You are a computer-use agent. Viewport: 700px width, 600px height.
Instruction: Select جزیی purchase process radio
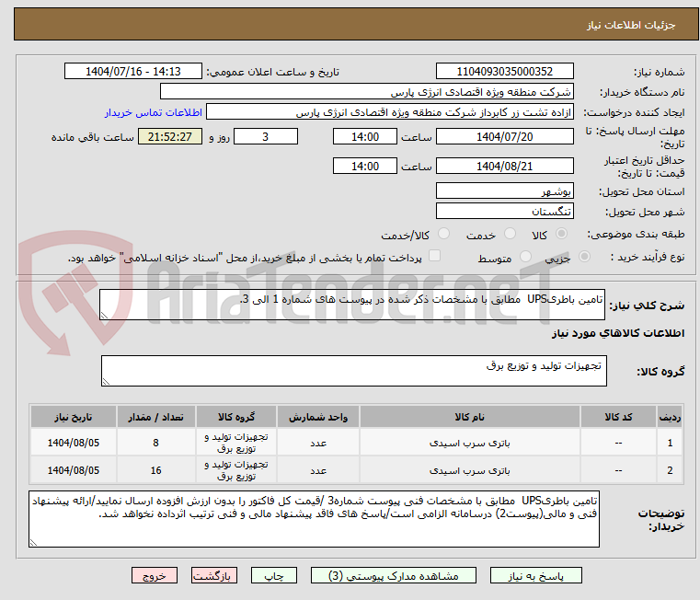582,258
